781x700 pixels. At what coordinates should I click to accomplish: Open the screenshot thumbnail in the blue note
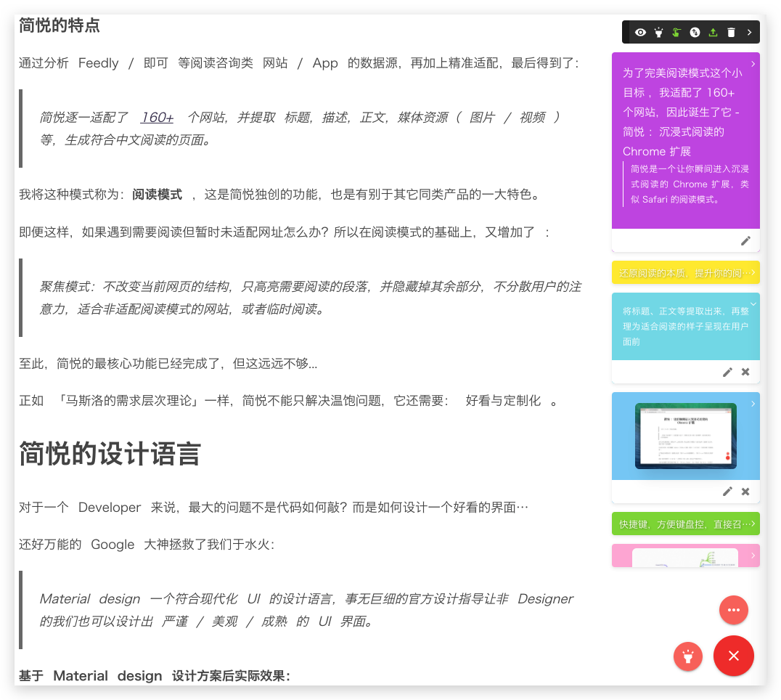coord(685,436)
